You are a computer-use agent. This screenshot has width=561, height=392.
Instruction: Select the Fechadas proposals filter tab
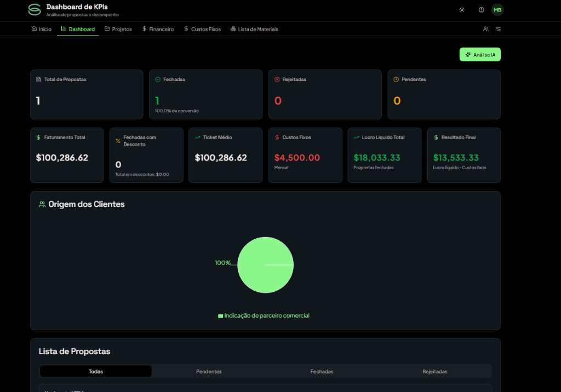(322, 372)
